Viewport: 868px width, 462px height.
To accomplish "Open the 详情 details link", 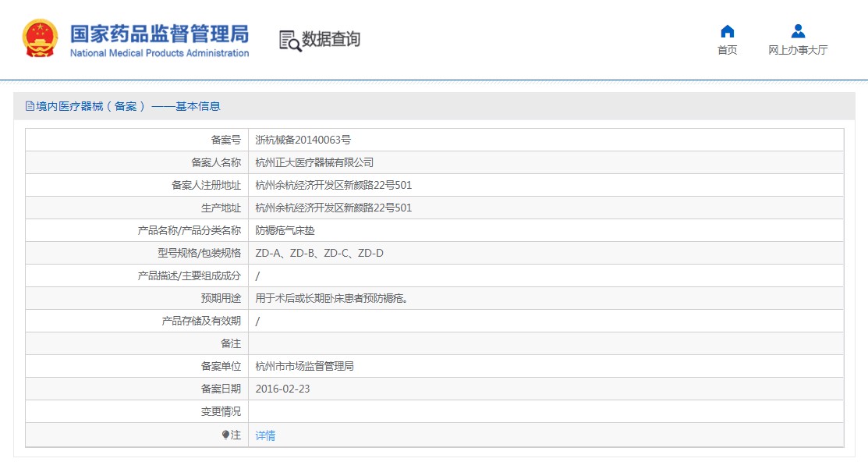I will pos(265,435).
